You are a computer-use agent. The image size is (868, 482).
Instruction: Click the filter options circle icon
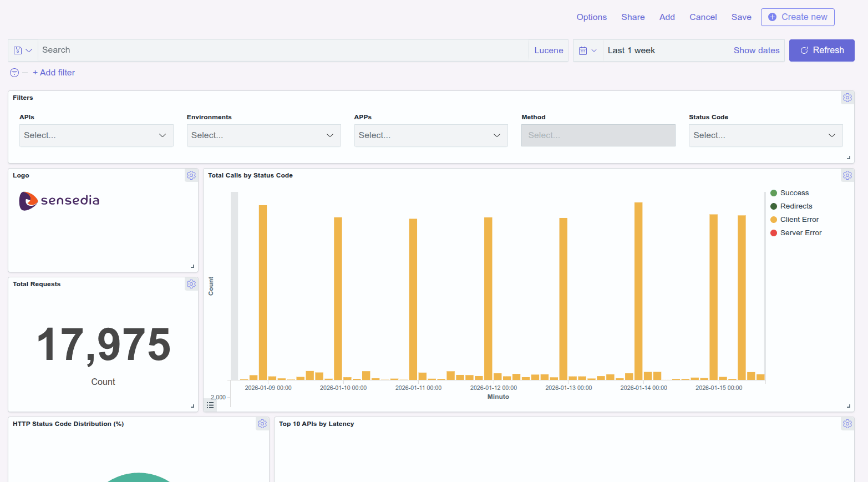click(14, 73)
